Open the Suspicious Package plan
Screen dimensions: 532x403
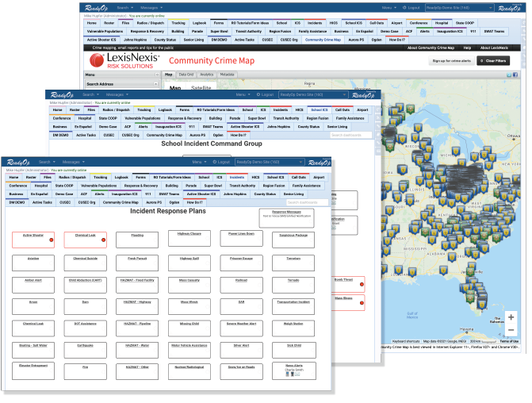[293, 240]
